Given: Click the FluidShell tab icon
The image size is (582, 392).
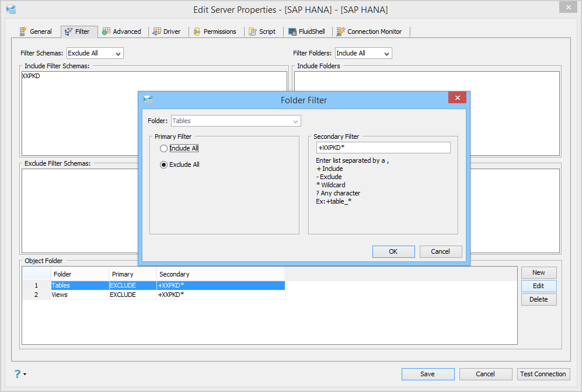Looking at the screenshot, I should 292,32.
